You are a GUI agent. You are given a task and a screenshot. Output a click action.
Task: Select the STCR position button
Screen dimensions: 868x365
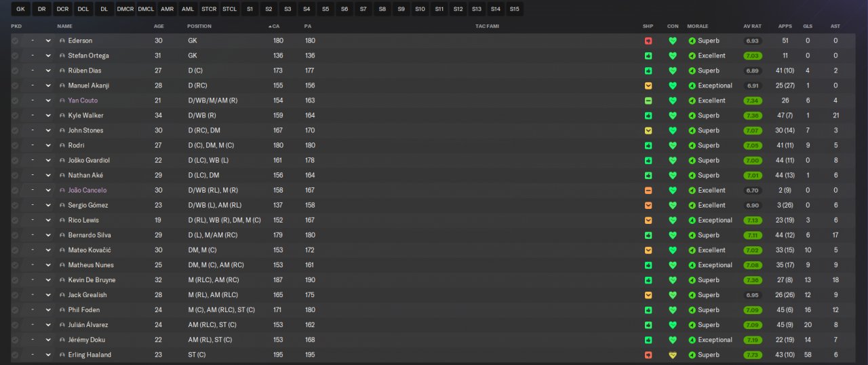209,9
